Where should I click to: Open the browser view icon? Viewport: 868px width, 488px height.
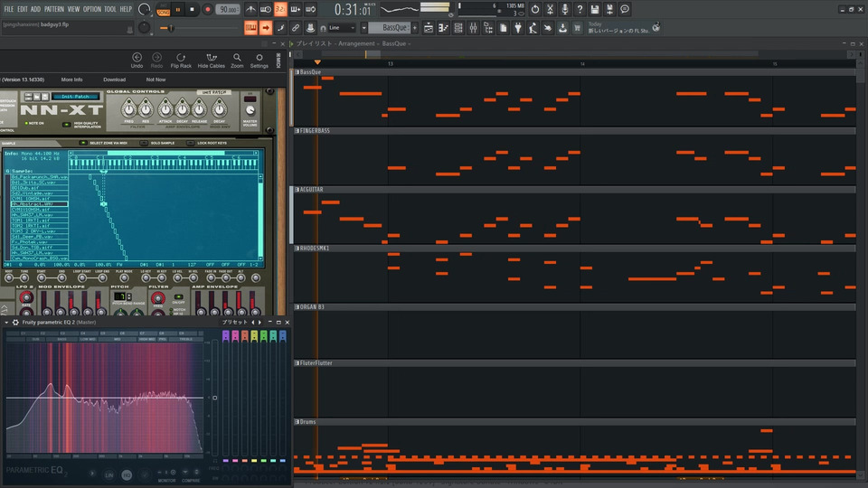click(x=488, y=28)
